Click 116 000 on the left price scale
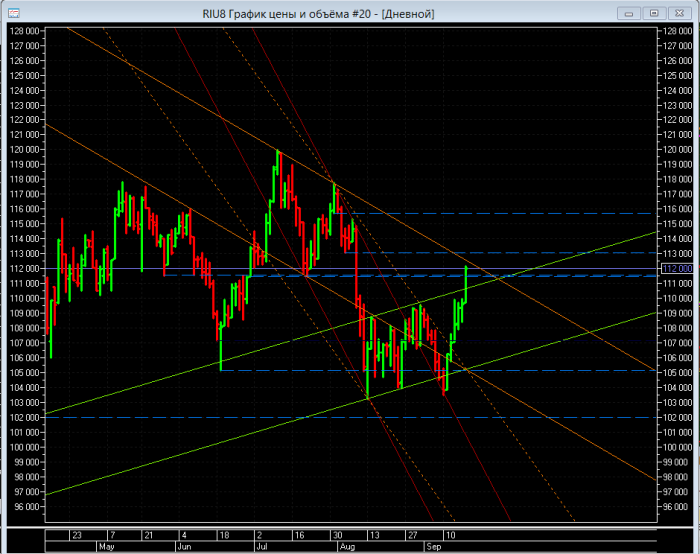 [x=25, y=209]
